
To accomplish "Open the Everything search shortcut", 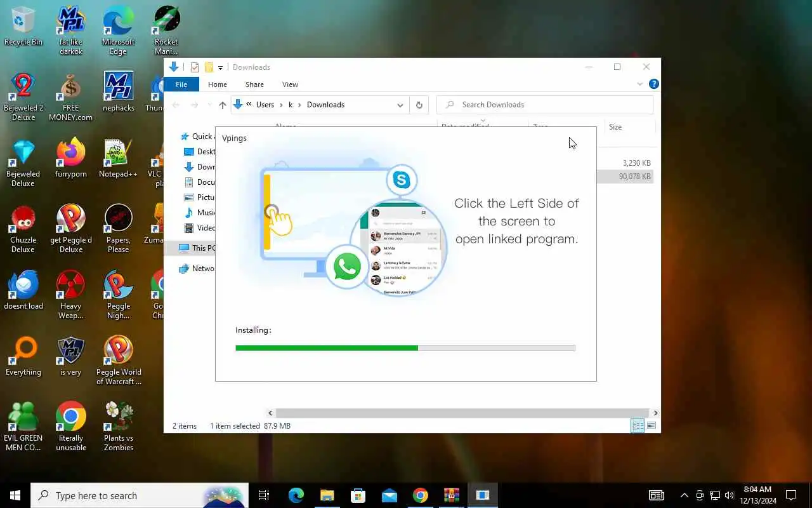I will (23, 356).
